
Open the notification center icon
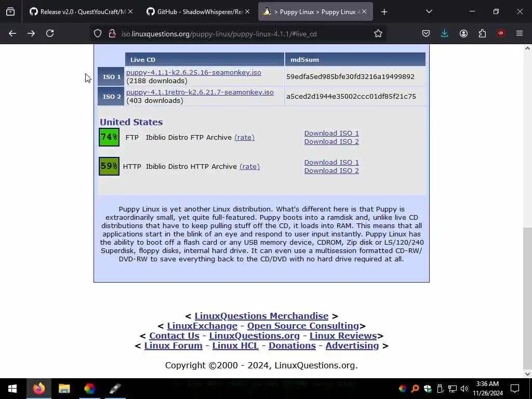click(x=515, y=389)
